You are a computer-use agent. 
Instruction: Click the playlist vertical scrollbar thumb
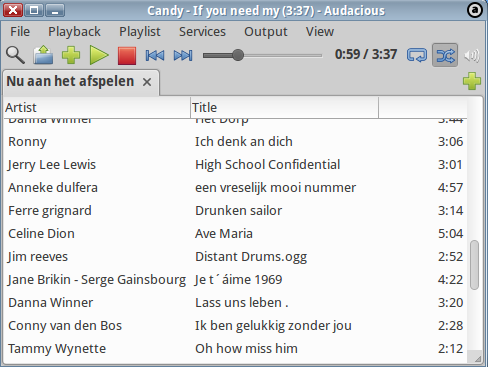[474, 265]
